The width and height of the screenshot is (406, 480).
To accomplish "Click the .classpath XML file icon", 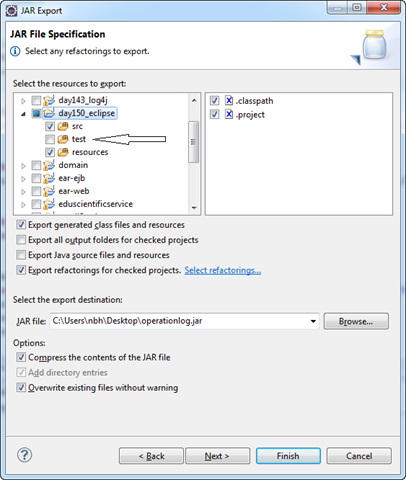I will click(229, 100).
